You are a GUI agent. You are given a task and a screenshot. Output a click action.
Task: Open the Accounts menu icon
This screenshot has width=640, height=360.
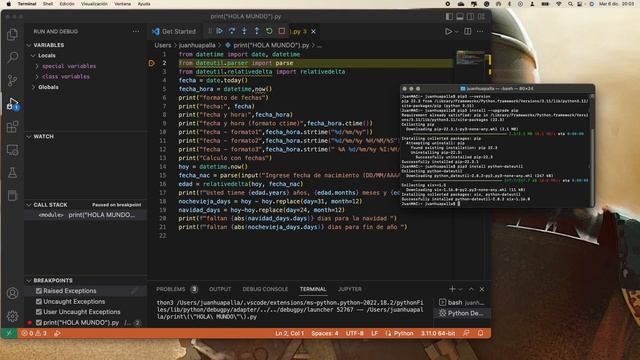coord(12,293)
